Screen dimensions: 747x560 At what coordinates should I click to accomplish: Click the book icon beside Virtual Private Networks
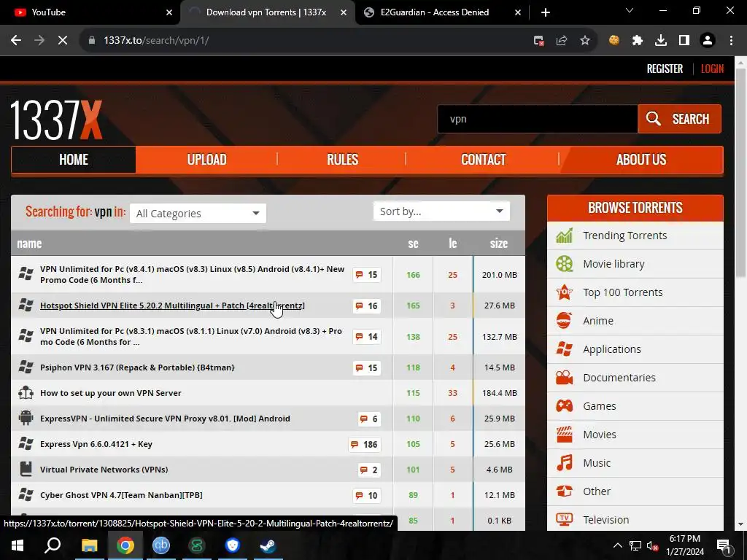coord(26,469)
